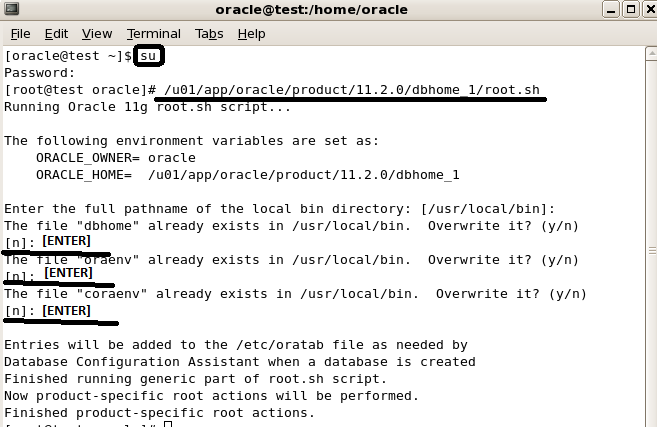Image resolution: width=657 pixels, height=427 pixels.
Task: Click the Password: prompt line
Action: [x=40, y=73]
